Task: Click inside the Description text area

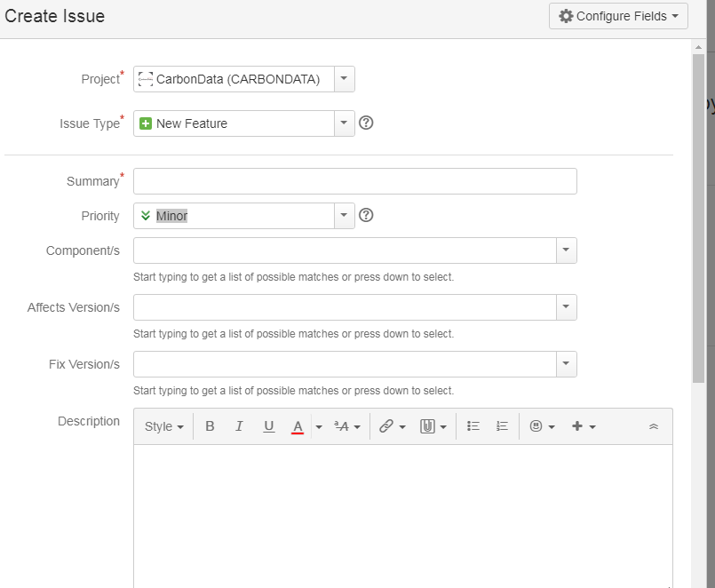Action: coord(403,516)
